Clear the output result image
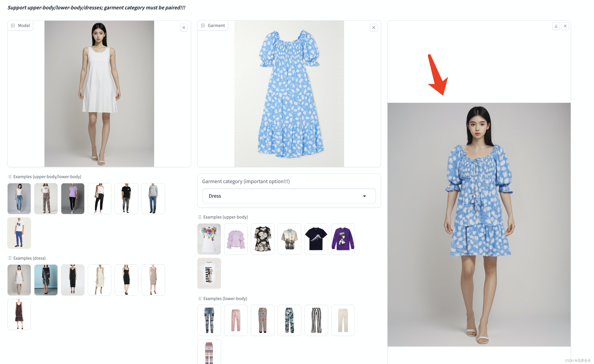 pos(565,26)
